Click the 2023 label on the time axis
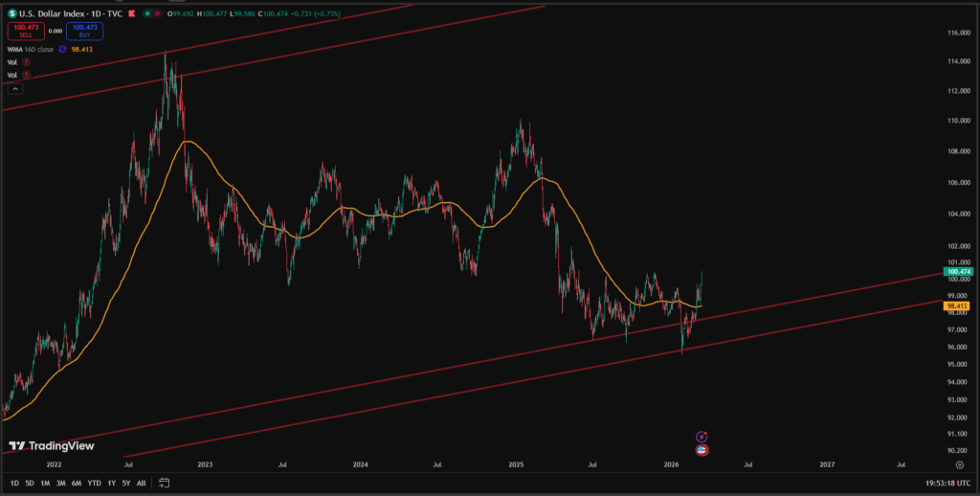Image resolution: width=980 pixels, height=496 pixels. click(205, 464)
